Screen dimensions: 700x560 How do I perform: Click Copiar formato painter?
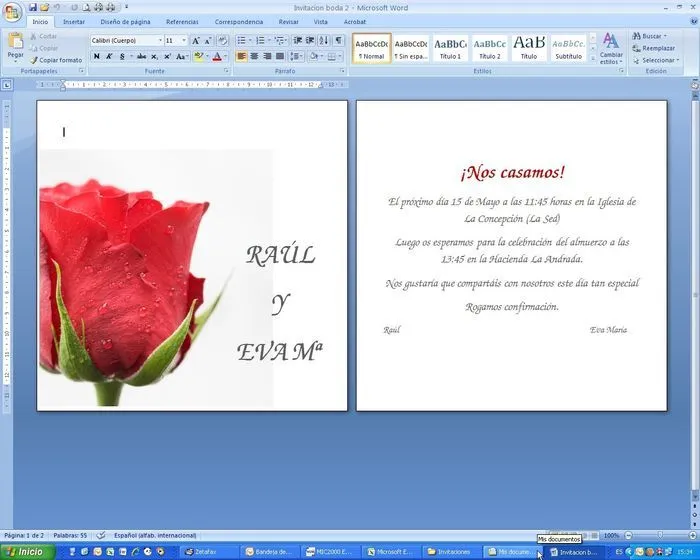coord(56,60)
